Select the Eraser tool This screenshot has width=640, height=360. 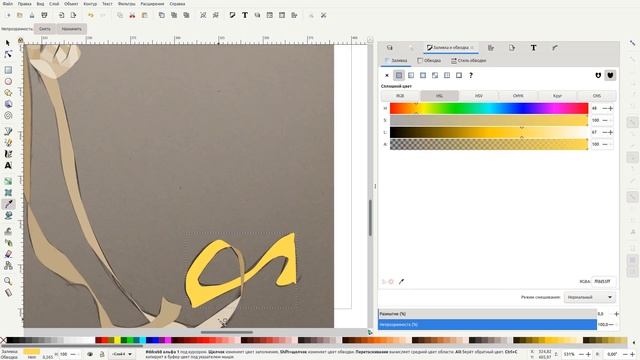pos(8,254)
